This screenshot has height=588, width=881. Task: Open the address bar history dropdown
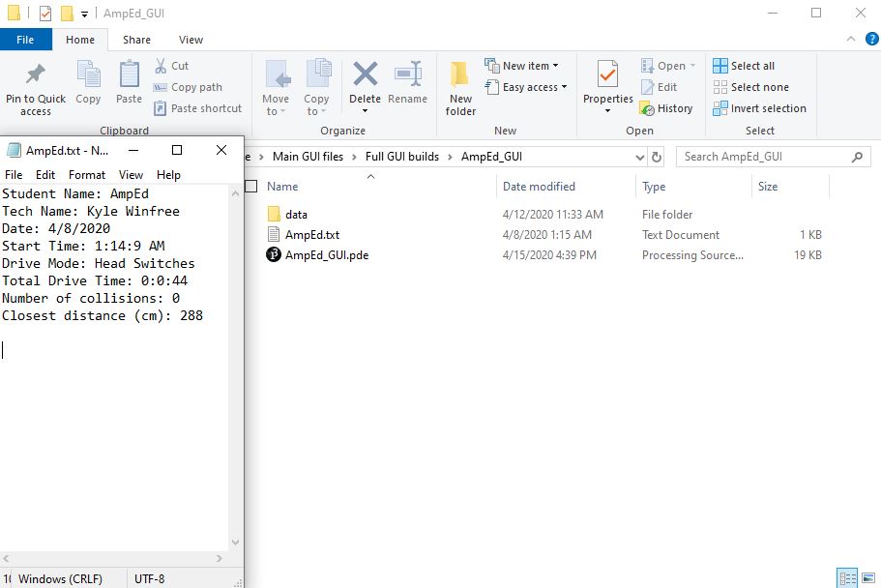tap(639, 157)
